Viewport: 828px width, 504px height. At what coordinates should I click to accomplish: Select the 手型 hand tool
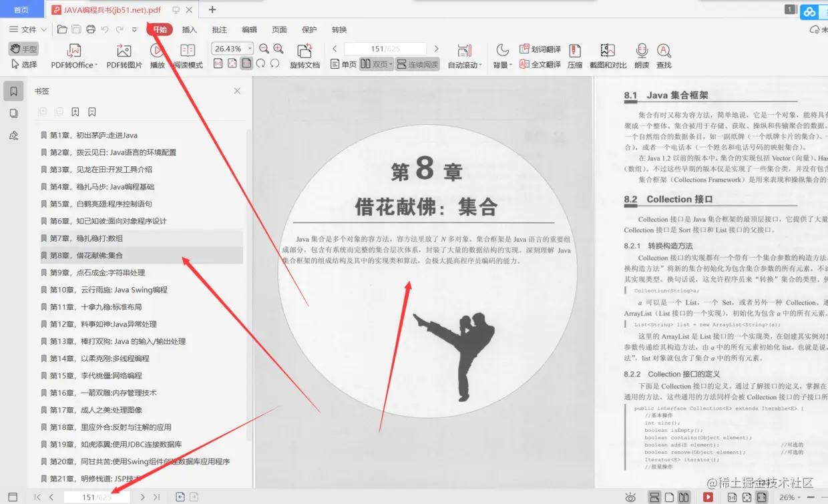click(23, 49)
